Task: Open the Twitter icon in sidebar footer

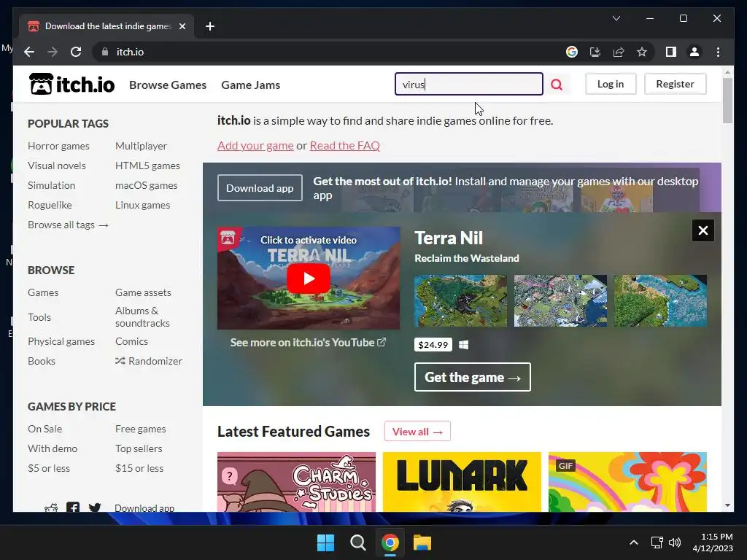Action: 95,507
